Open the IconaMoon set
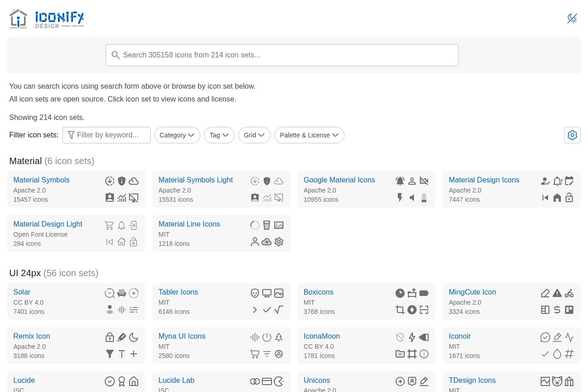588x392 pixels. coord(322,336)
